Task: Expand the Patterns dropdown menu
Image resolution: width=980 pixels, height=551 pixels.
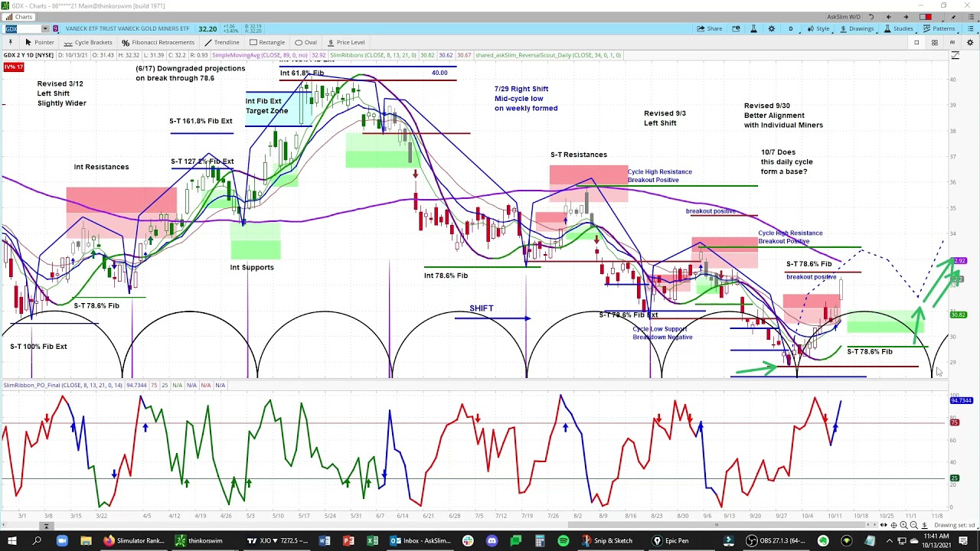Action: click(939, 29)
